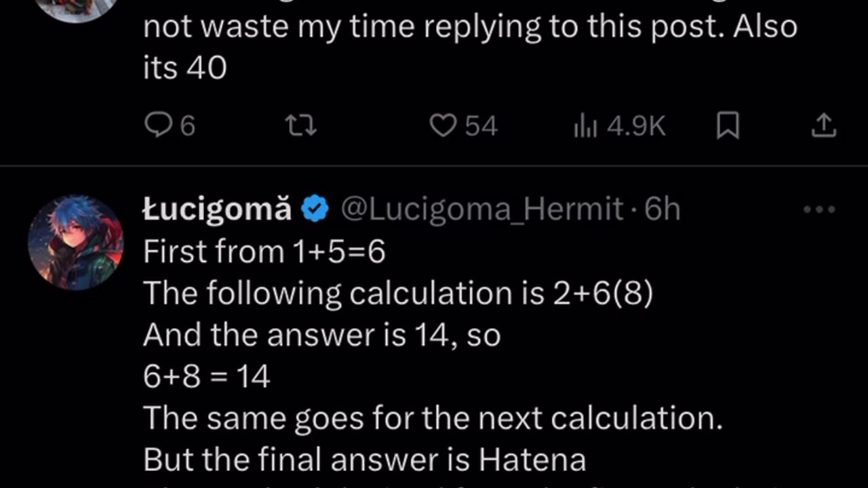Open the tweet reading "not waste my time replying"
The image size is (868, 488).
coord(469,28)
